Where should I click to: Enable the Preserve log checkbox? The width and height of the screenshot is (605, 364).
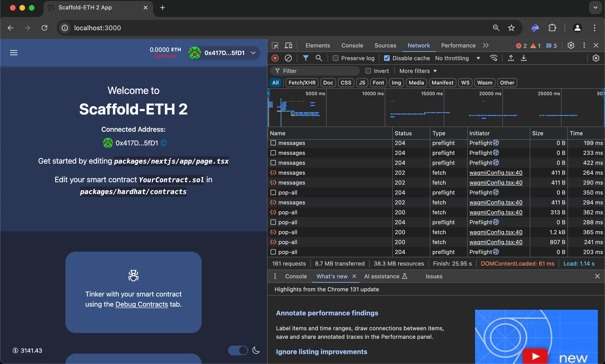pyautogui.click(x=335, y=58)
